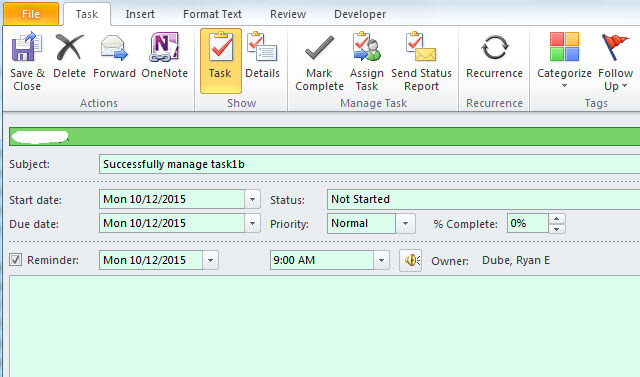Click the green category bar
640x377 pixels.
coord(324,137)
